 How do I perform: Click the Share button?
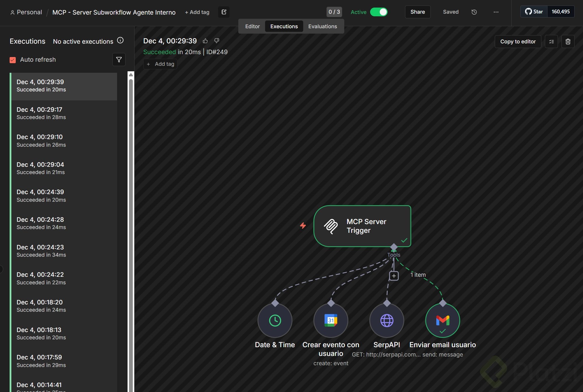(x=417, y=12)
